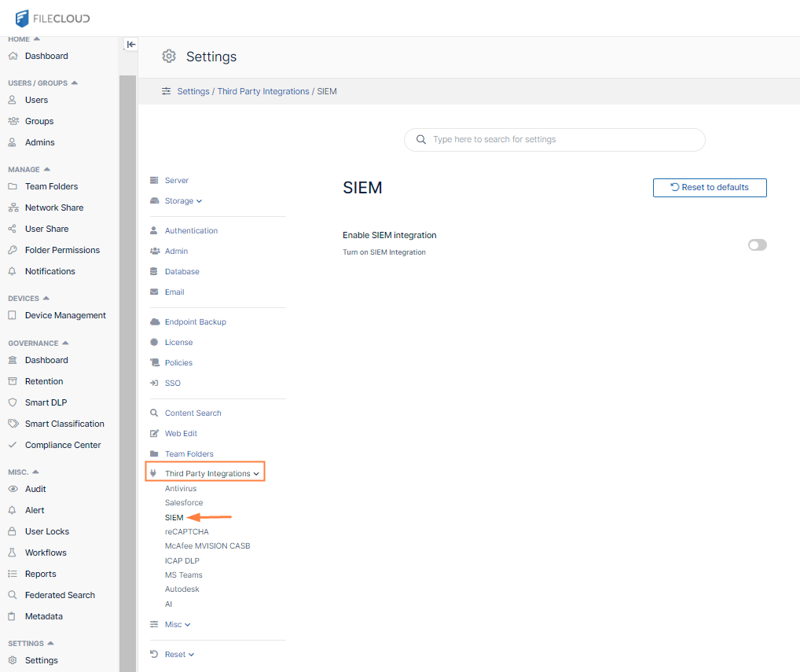Click the Network Share icon in sidebar
Viewport: 800px width, 672px height.
[x=12, y=207]
